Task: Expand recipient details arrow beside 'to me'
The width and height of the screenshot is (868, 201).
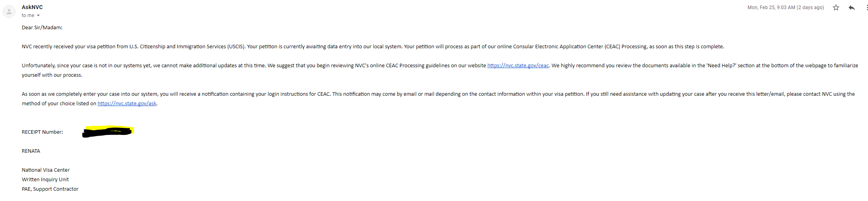Action: click(38, 15)
